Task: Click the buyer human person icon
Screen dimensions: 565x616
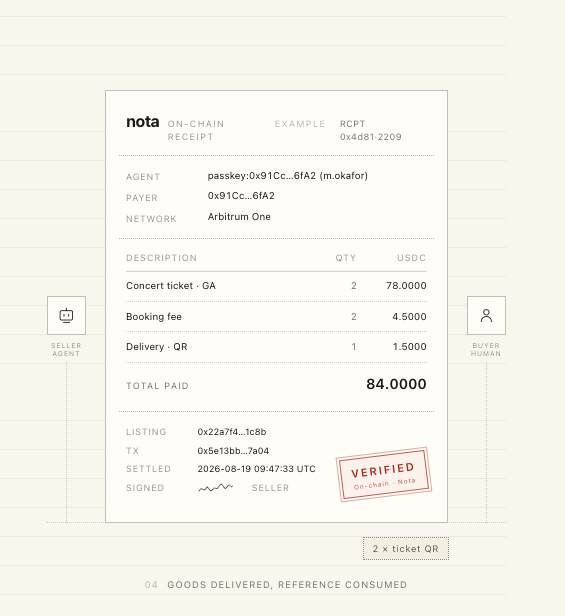Action: (486, 315)
